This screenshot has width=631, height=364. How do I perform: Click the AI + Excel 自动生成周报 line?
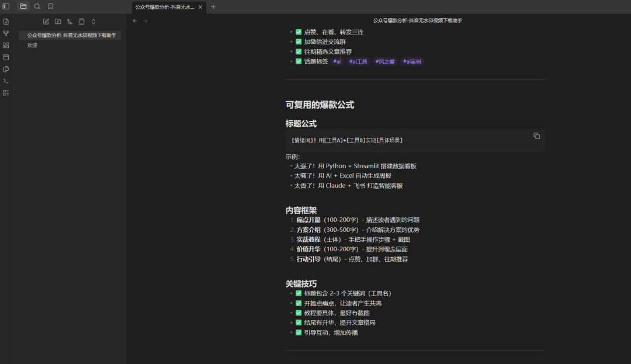pyautogui.click(x=343, y=176)
